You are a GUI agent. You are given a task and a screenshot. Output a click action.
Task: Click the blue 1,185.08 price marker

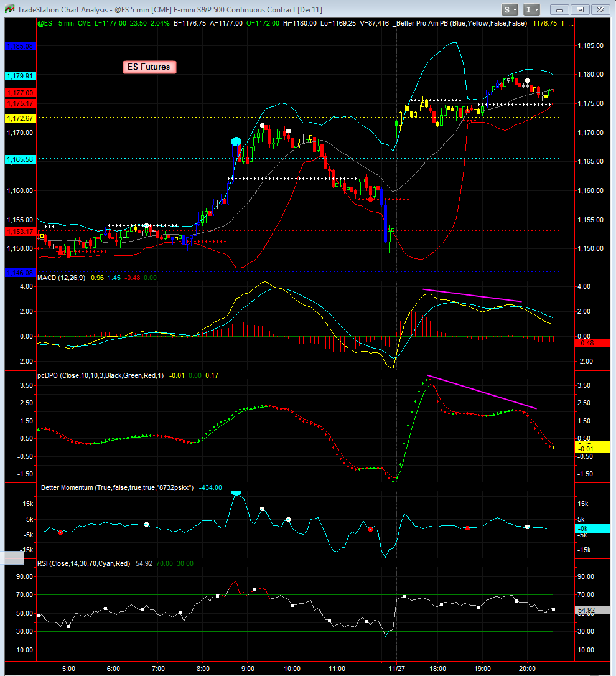tap(21, 46)
